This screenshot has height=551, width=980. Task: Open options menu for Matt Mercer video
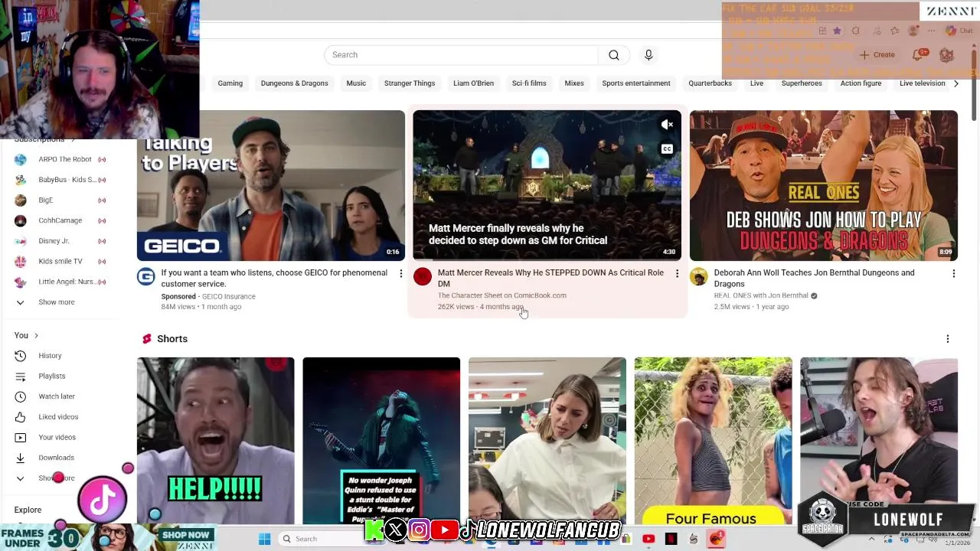677,273
